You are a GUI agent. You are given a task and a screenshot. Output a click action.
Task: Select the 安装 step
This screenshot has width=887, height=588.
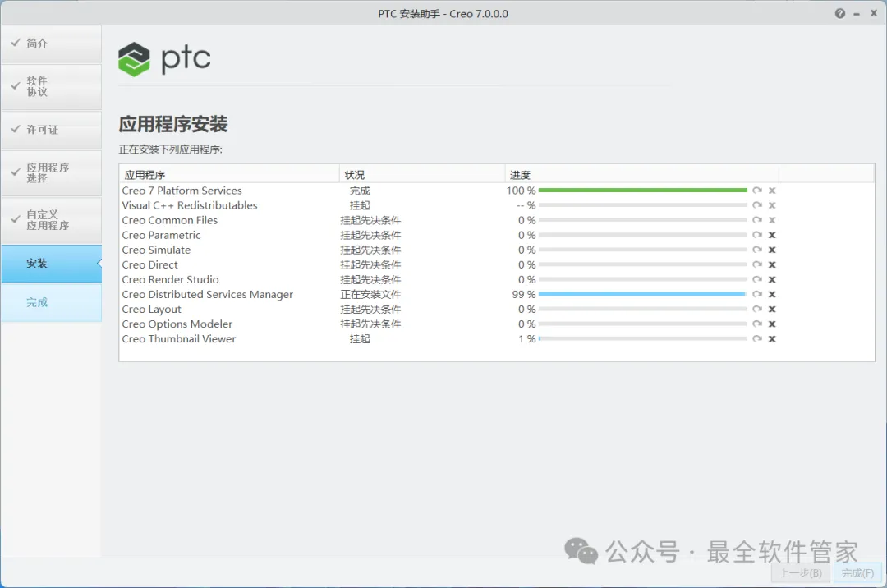click(52, 264)
